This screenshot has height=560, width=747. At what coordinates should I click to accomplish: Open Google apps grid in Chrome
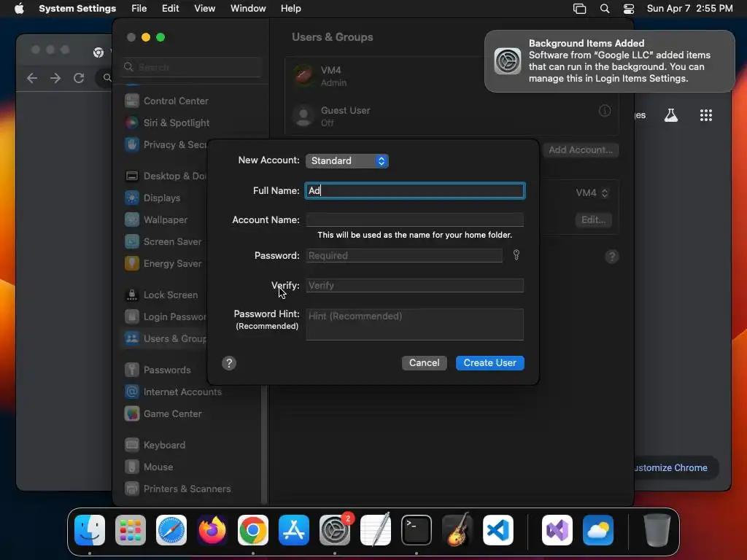[x=706, y=115]
